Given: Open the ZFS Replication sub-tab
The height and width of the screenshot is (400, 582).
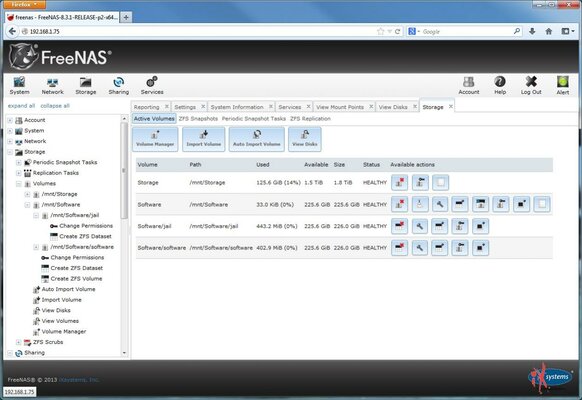Looking at the screenshot, I should tap(310, 119).
